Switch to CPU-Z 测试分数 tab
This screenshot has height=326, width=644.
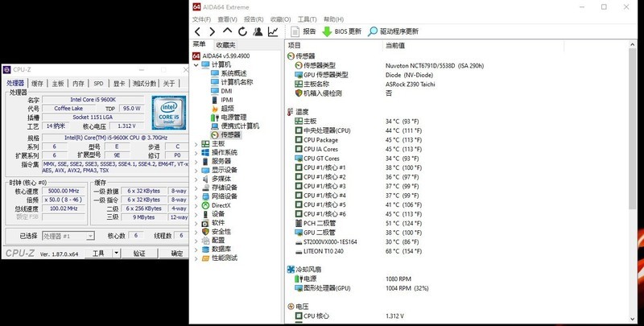(144, 84)
